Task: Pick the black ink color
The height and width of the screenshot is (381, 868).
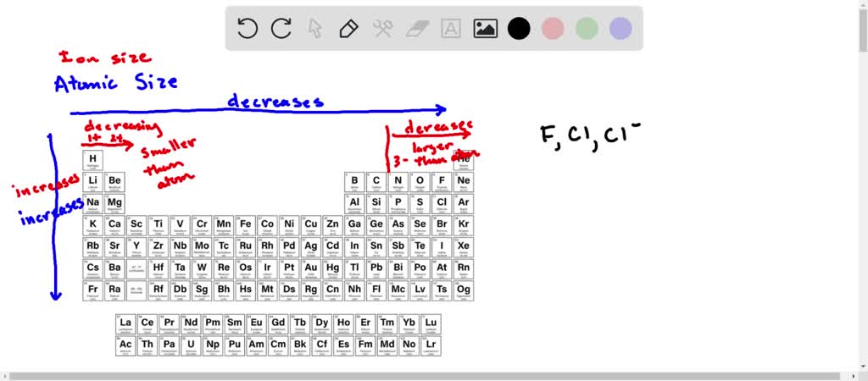Action: tap(519, 28)
